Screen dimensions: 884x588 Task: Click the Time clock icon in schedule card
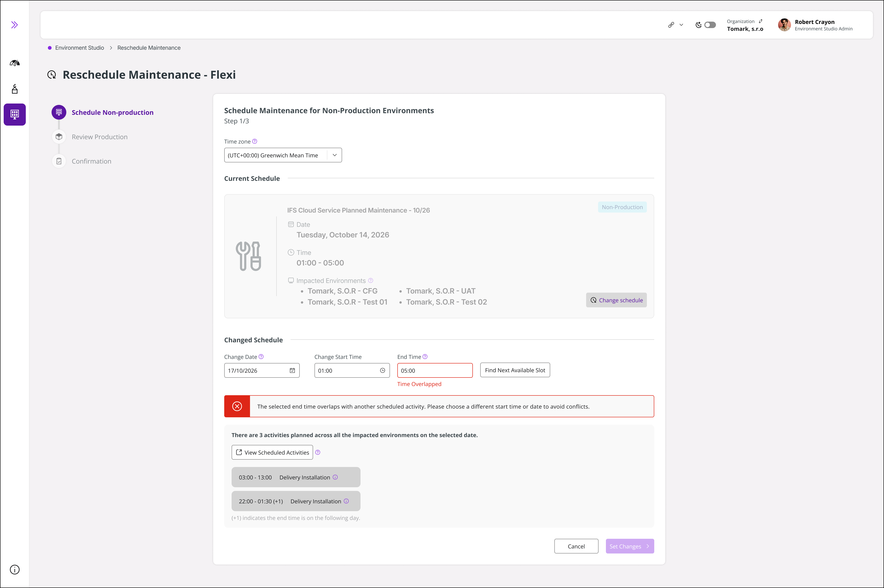pyautogui.click(x=291, y=252)
